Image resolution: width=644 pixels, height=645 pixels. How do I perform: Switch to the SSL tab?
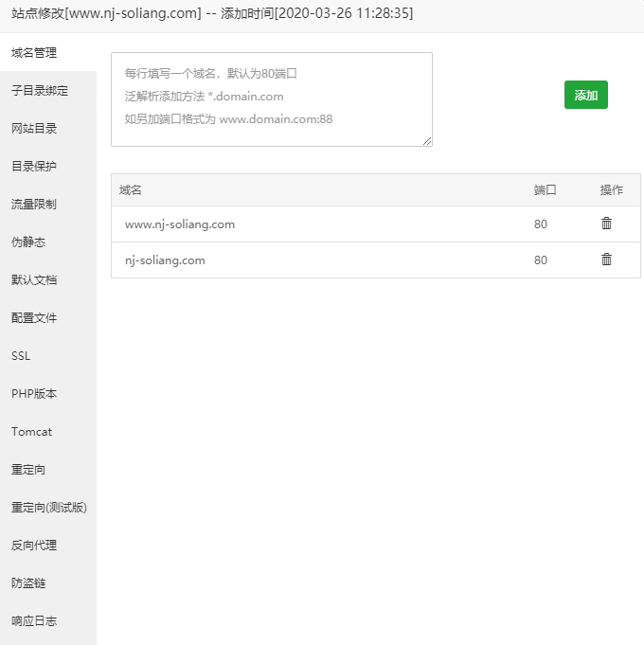tap(48, 356)
